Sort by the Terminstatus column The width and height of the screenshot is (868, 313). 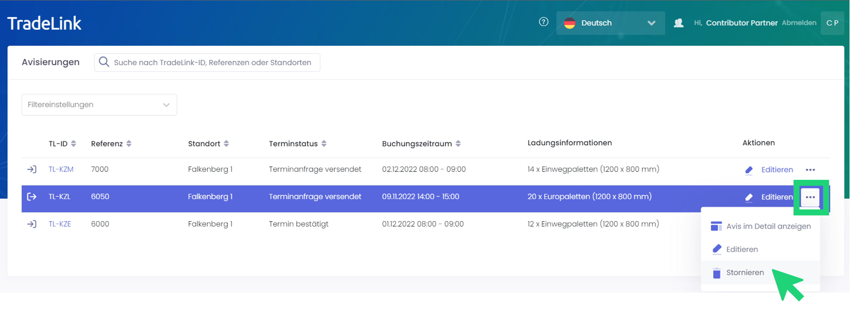click(x=324, y=144)
